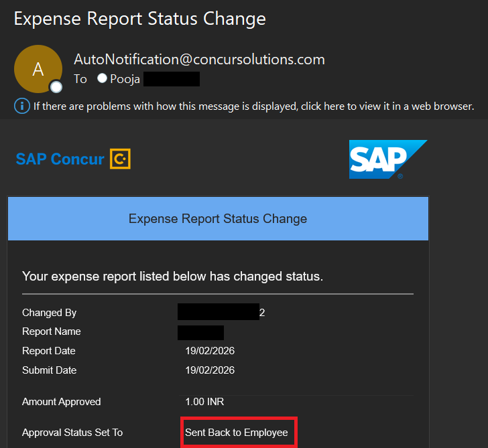Click Submit Date value 19/02/2026
Screen dimensions: 488x448
210,370
